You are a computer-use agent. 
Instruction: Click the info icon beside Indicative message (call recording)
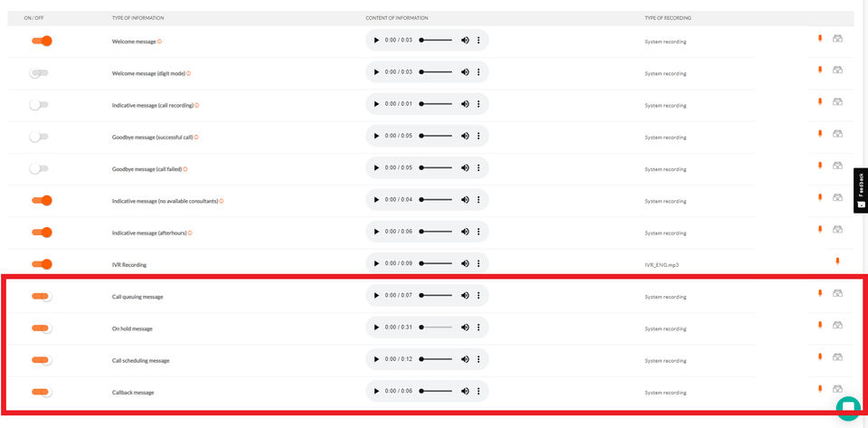[x=197, y=105]
